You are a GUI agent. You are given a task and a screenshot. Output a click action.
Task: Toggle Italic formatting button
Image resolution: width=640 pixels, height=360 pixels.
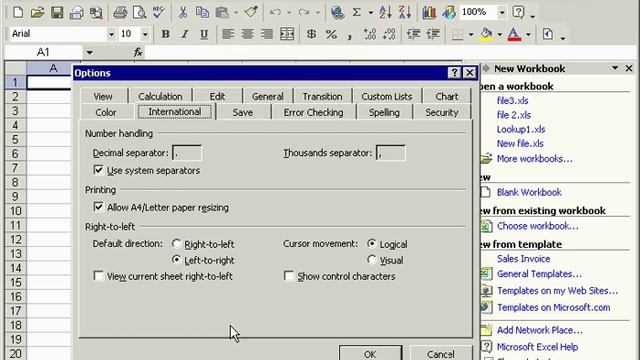(184, 34)
